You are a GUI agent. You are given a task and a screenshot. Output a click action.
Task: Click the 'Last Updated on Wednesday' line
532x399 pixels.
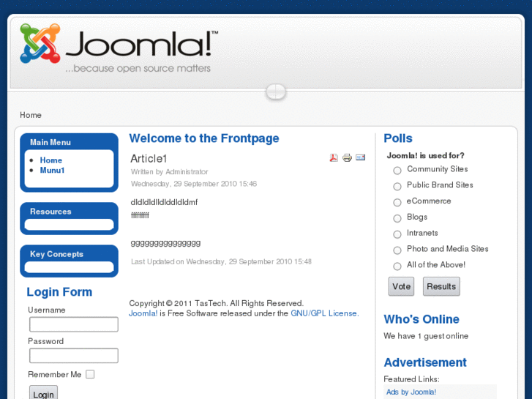tap(221, 261)
